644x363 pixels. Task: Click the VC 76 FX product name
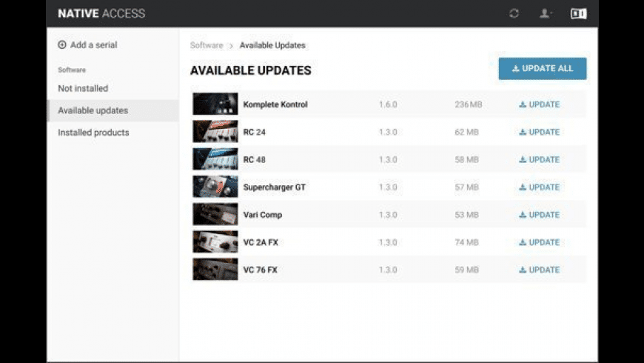(x=261, y=270)
